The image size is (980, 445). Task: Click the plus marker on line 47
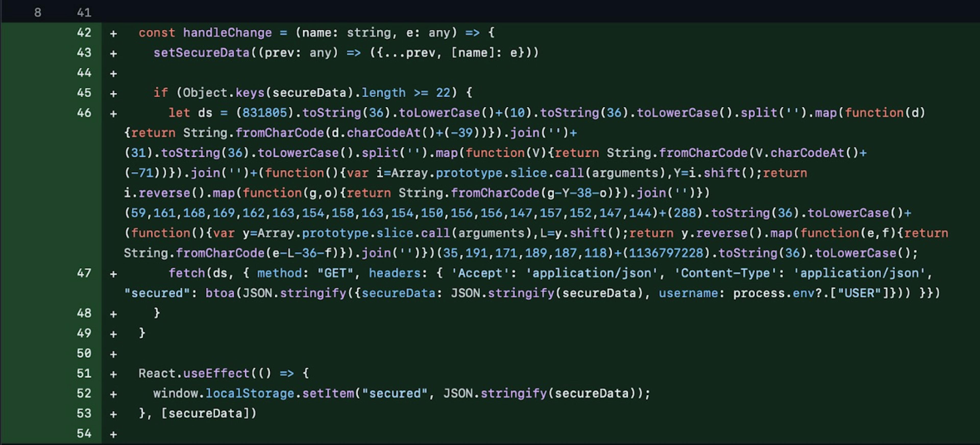[113, 274]
